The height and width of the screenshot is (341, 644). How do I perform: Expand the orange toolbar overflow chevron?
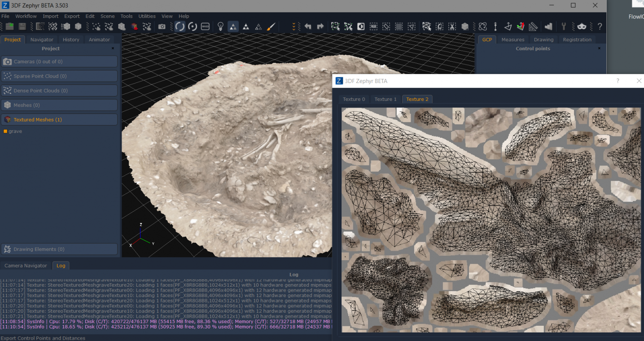click(294, 26)
